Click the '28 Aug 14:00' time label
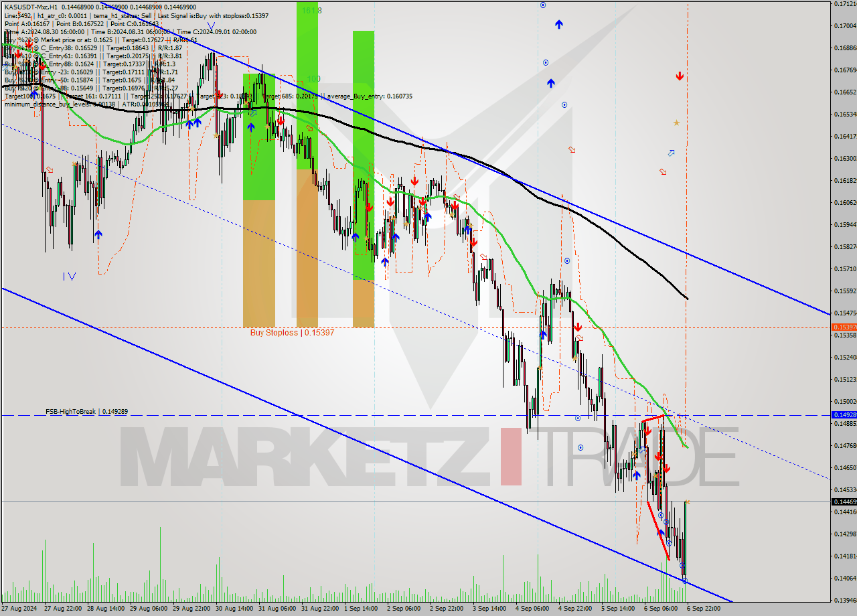 click(x=106, y=609)
